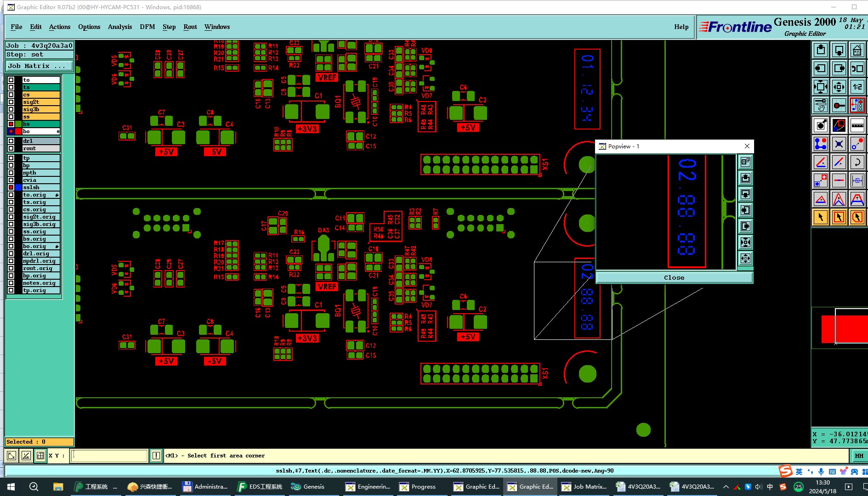This screenshot has height=496, width=868.
Task: Open the Job Matrix panel
Action: 39,66
